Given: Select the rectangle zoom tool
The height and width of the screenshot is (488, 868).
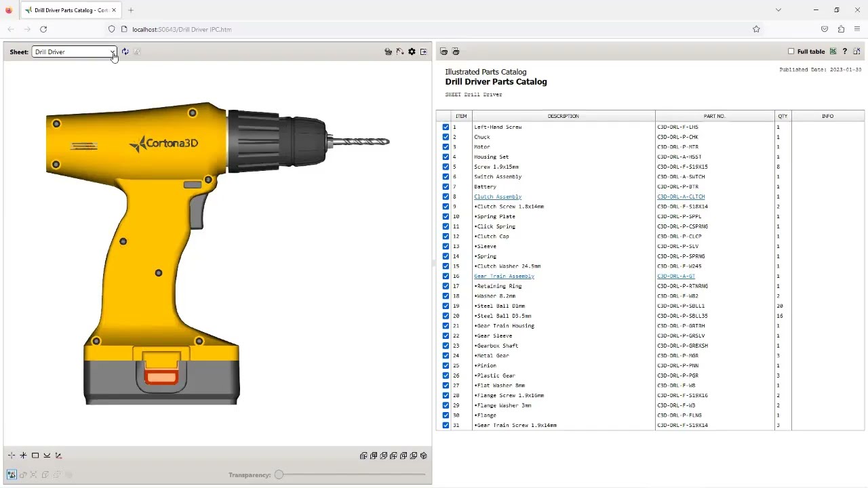Looking at the screenshot, I should pos(35,455).
